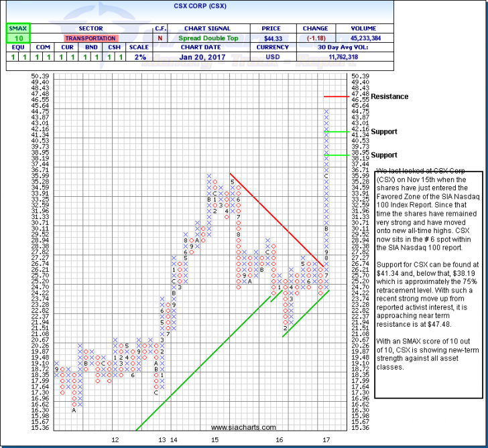
Task: Click the year 17 label on x-axis
Action: 326,439
